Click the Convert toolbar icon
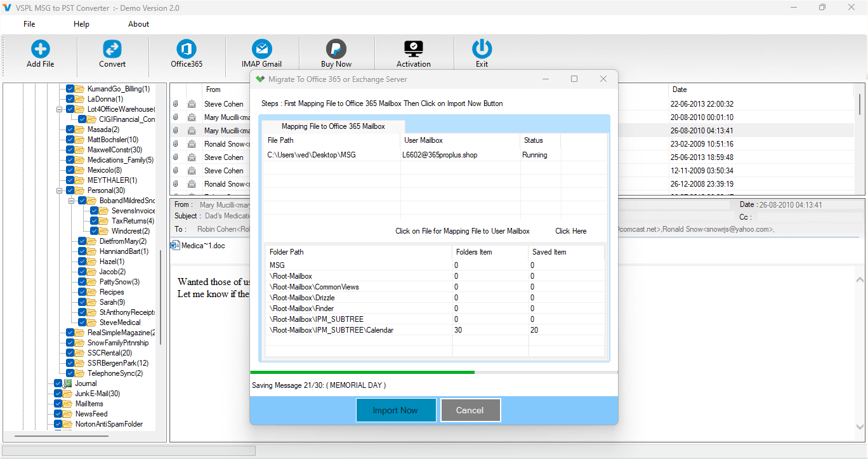The height and width of the screenshot is (459, 868). tap(112, 49)
